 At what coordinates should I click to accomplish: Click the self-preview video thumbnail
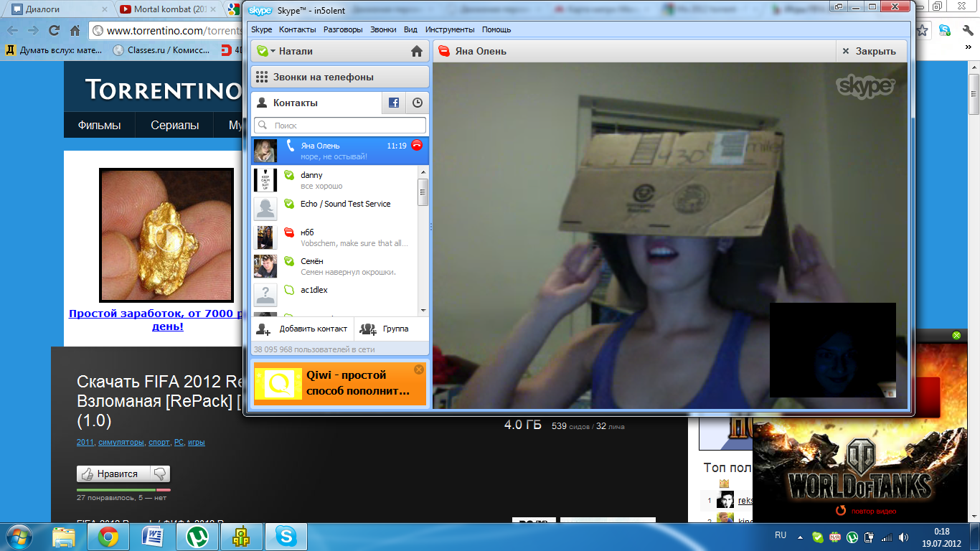coord(833,349)
